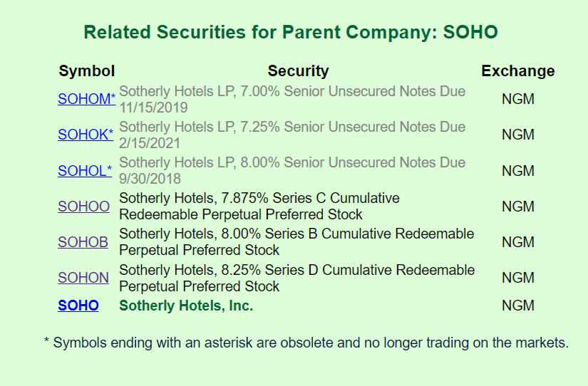The height and width of the screenshot is (386, 588).
Task: Select the 8.25% Series D Preferred Stock text
Action: click(296, 278)
